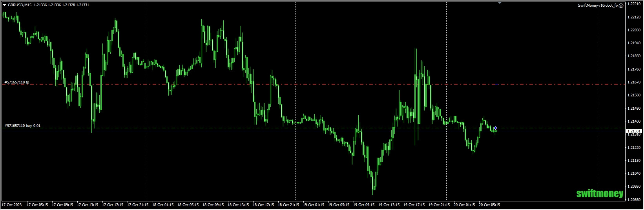The height and width of the screenshot is (210, 644).
Task: Click the GBPUSD,M15 chart title text
Action: coord(20,5)
